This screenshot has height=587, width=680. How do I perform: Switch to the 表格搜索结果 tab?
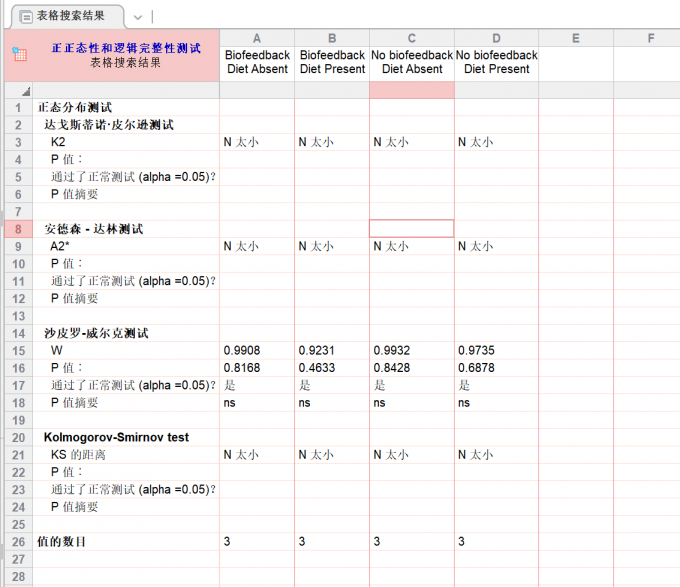coord(70,16)
